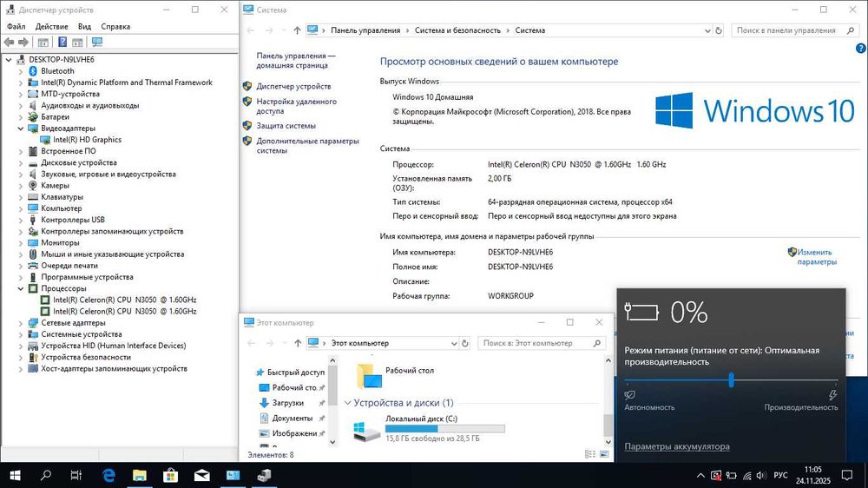Open the notification center icon
Viewport: 868px width, 488px height.
(x=847, y=475)
